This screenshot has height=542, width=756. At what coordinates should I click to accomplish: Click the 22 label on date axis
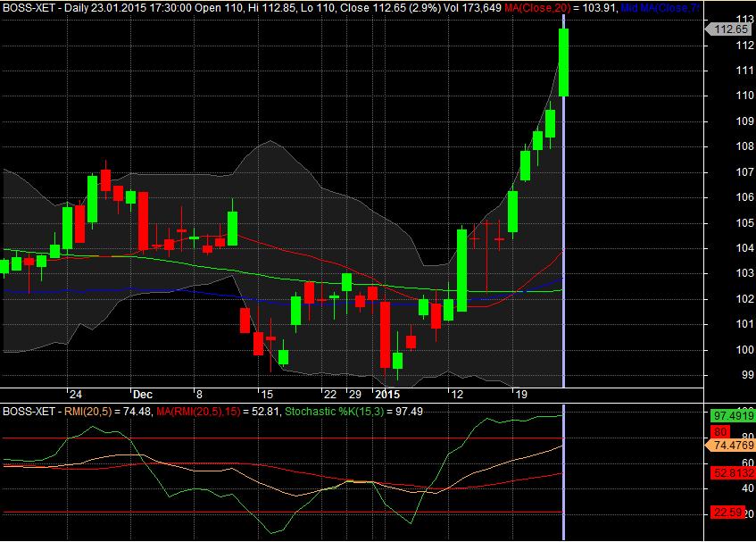pyautogui.click(x=329, y=395)
